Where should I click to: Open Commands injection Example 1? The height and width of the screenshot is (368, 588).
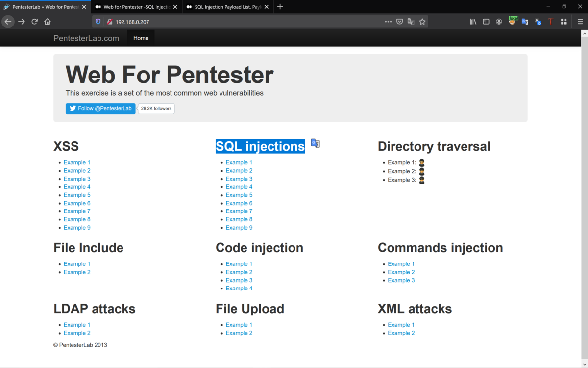click(x=401, y=264)
